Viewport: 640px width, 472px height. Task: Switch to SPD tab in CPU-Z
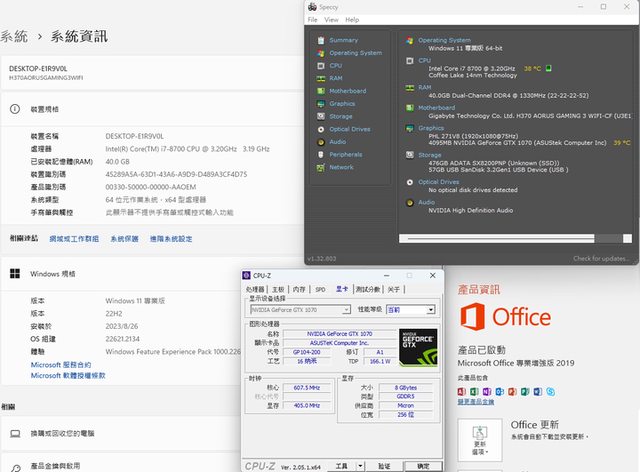[320, 288]
